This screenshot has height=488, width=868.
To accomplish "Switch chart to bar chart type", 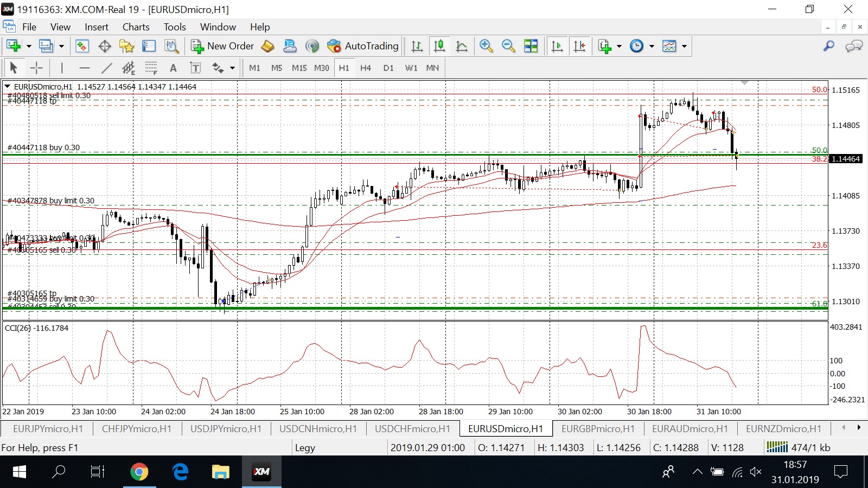I will (417, 46).
